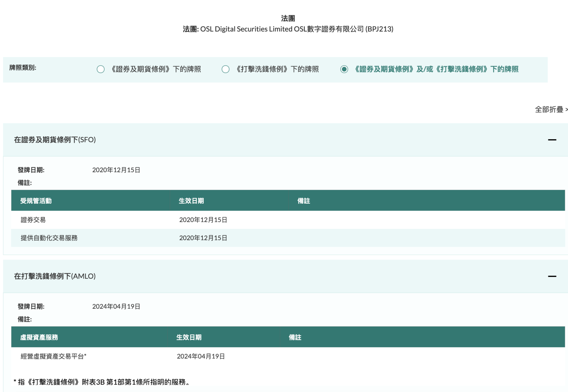The width and height of the screenshot is (568, 392).
Task: Click 備註 header in the AMLO table
Action: click(295, 337)
